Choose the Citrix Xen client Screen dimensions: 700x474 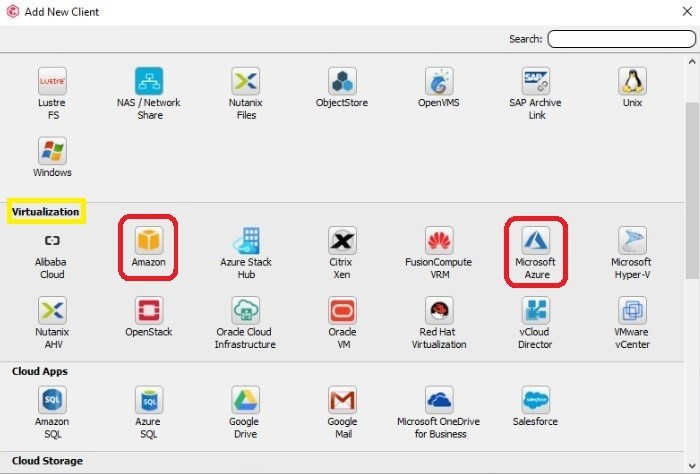[x=342, y=241]
